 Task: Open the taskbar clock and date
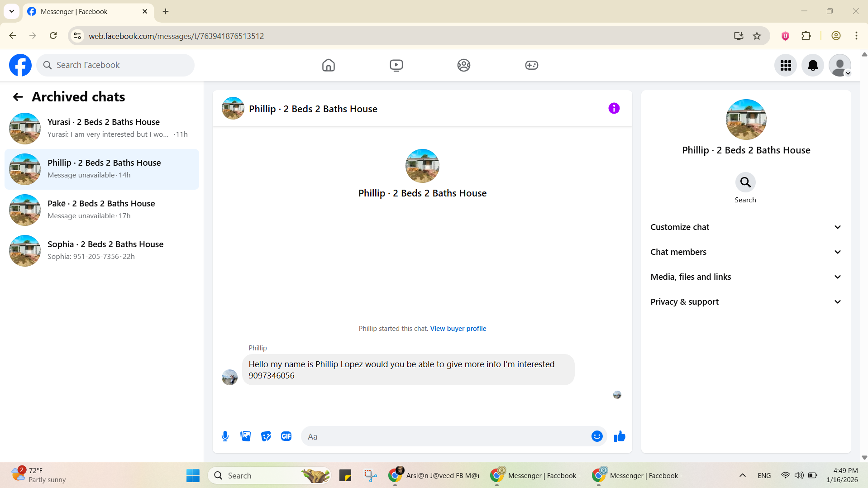point(842,475)
